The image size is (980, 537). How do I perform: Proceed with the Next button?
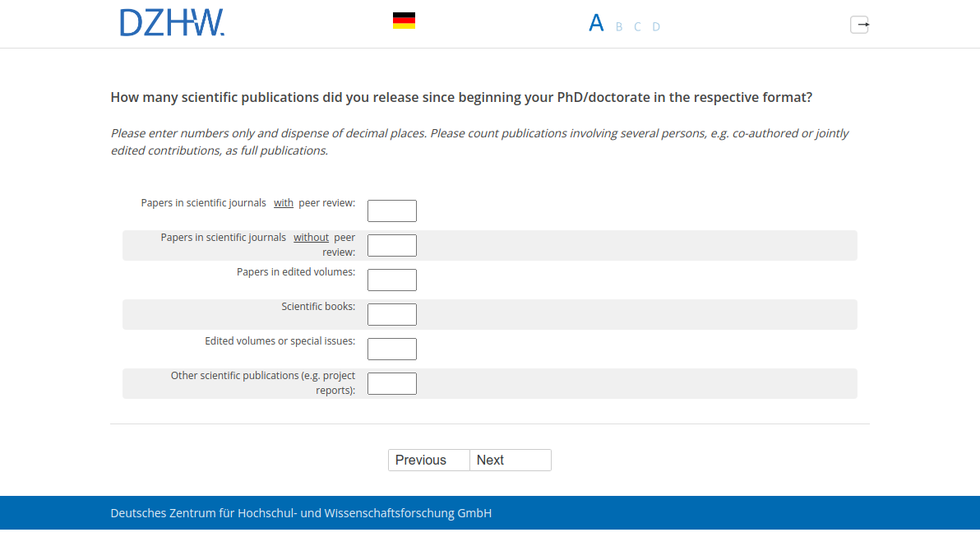click(510, 461)
